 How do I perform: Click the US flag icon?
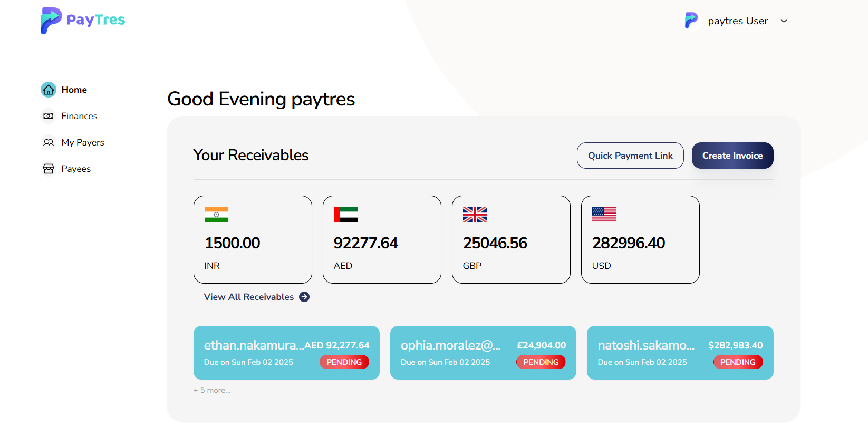[604, 214]
